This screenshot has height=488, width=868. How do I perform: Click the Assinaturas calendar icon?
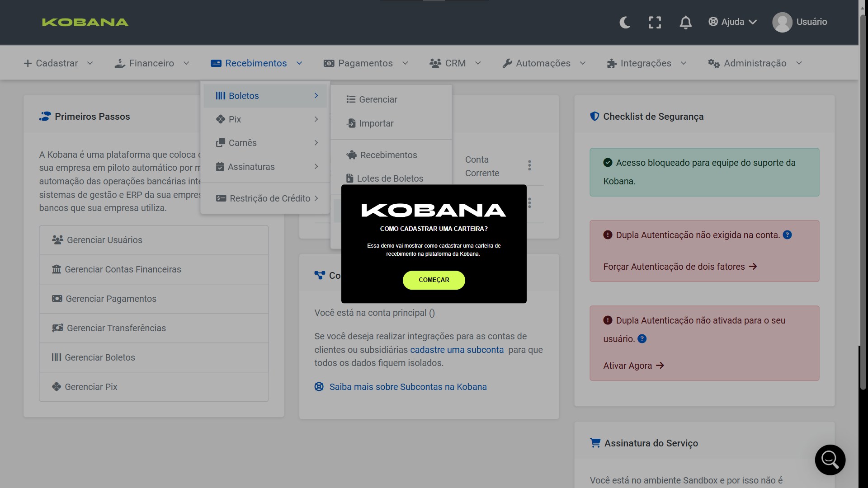click(x=220, y=167)
